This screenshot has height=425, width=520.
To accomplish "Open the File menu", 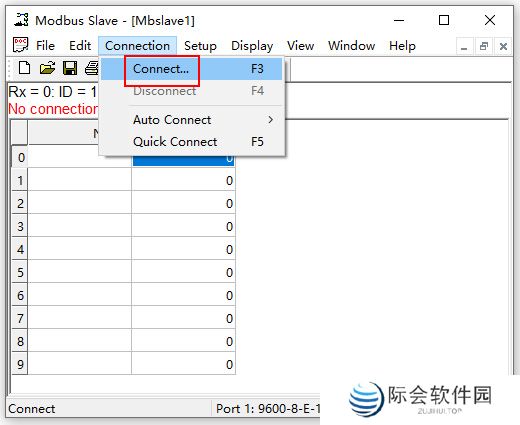I will coord(45,46).
